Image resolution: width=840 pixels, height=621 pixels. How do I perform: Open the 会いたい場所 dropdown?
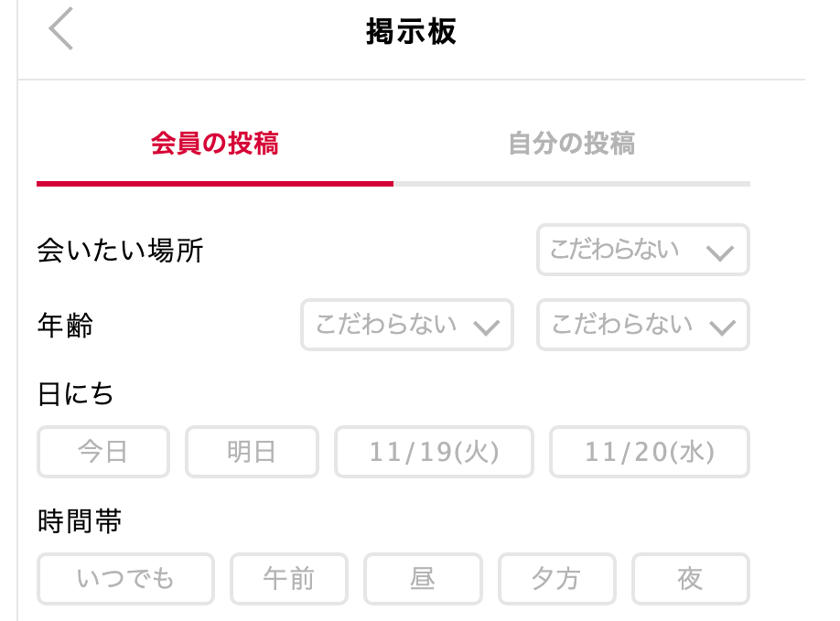(642, 250)
